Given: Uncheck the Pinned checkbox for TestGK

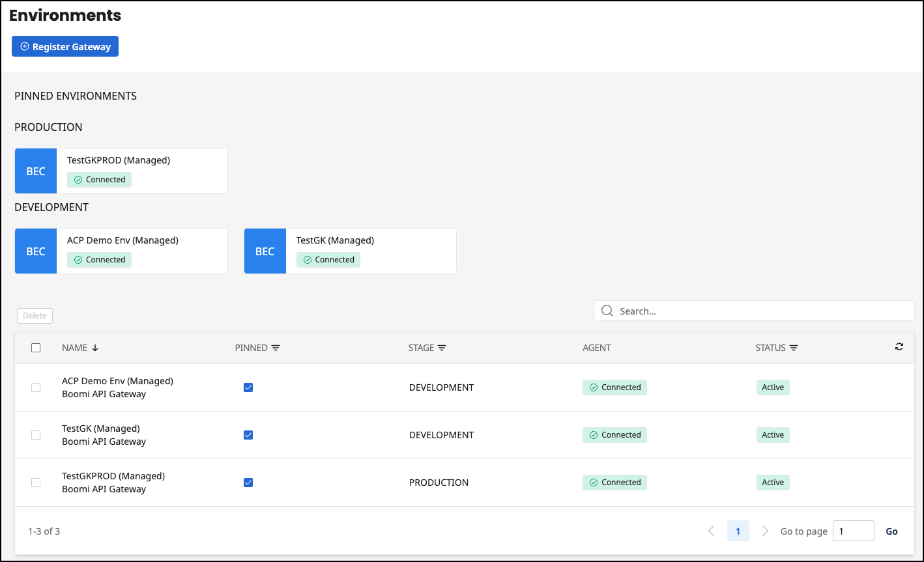Looking at the screenshot, I should 248,434.
